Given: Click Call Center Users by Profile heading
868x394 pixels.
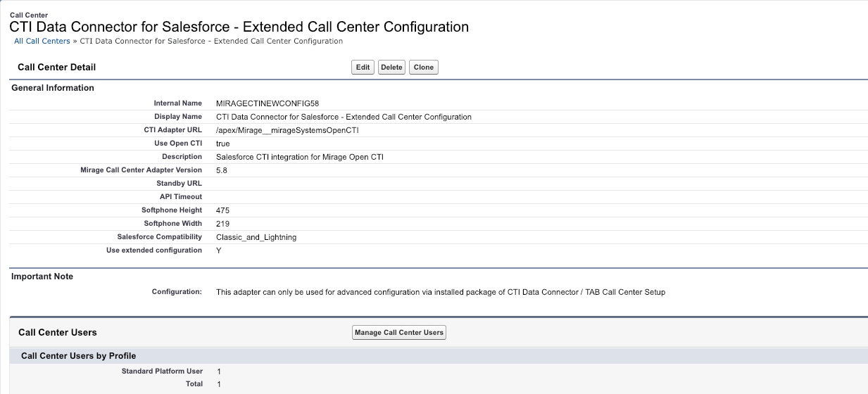Looking at the screenshot, I should (78, 356).
